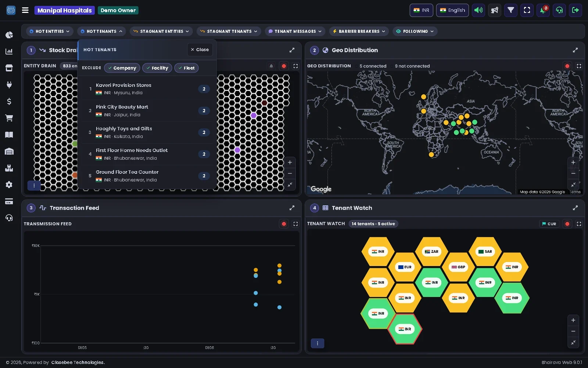
Task: Open the settings gear in the sidebar
Action: (x=9, y=185)
